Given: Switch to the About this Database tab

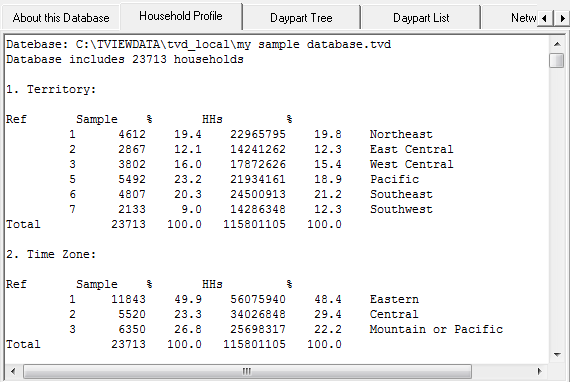Looking at the screenshot, I should 61,18.
